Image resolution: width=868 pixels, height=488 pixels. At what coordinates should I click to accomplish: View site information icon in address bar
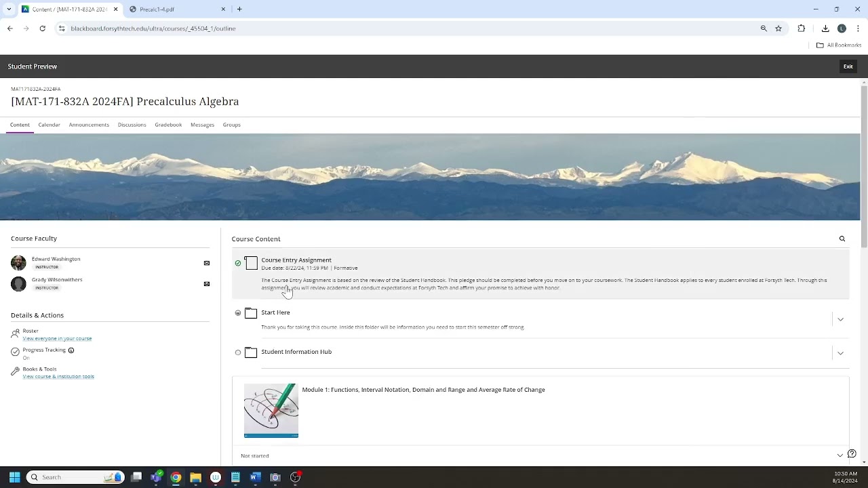pyautogui.click(x=62, y=28)
